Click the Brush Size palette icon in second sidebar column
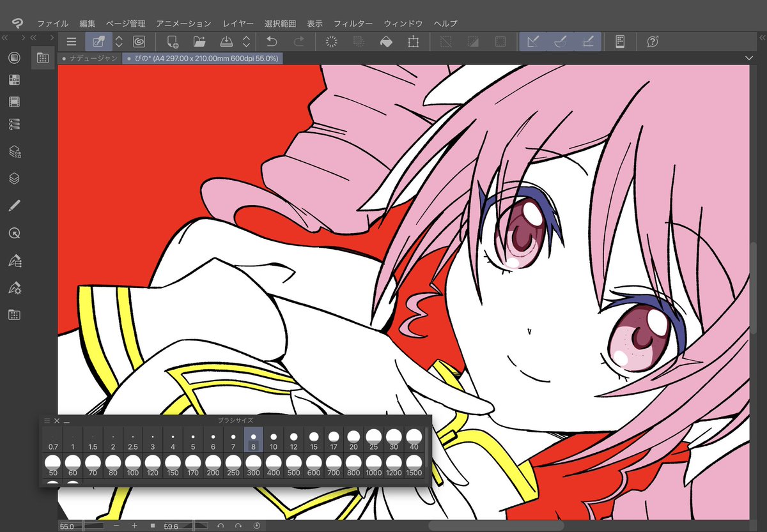This screenshot has width=767, height=532. pos(43,58)
